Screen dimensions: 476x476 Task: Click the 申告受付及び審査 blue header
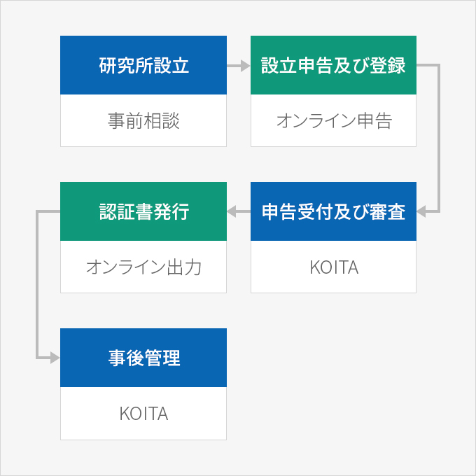coord(333,211)
